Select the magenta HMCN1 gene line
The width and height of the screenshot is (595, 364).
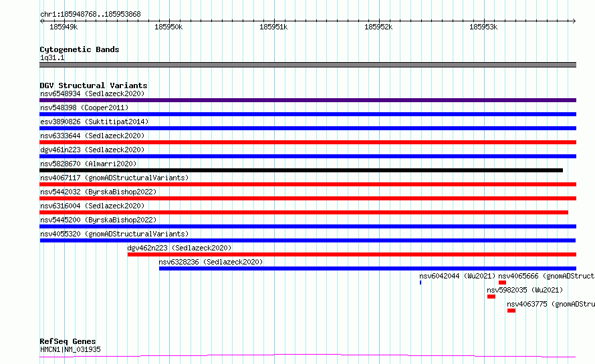[x=308, y=356]
